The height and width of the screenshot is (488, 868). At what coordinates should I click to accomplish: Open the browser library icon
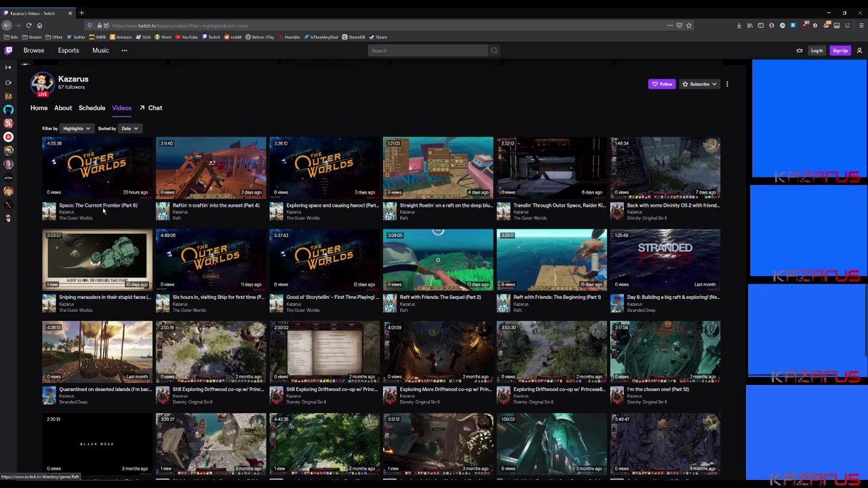(x=750, y=26)
